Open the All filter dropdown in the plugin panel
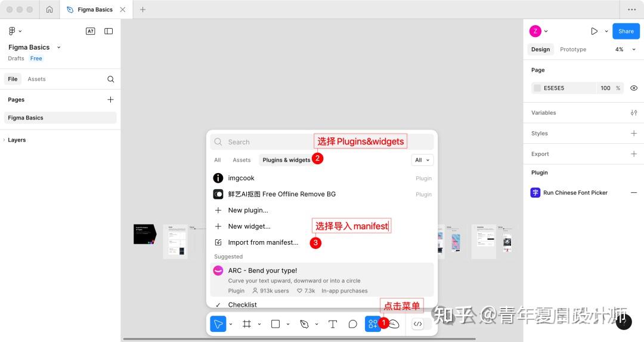This screenshot has height=342, width=644. tap(422, 160)
